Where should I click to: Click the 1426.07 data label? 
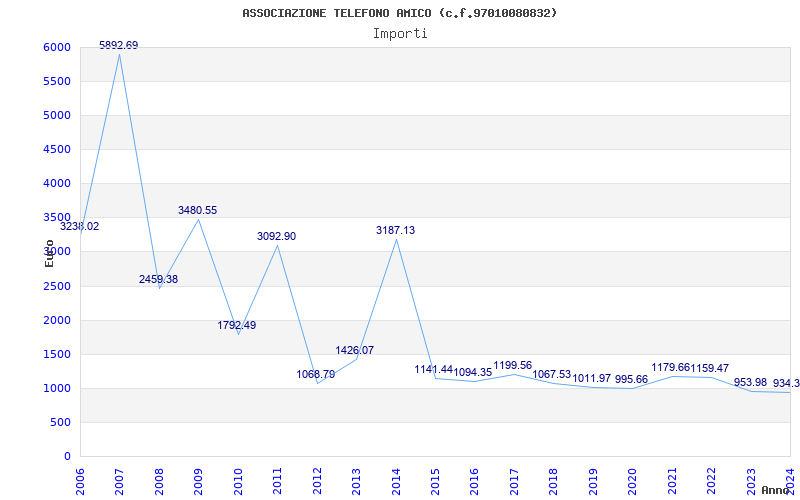click(x=355, y=351)
